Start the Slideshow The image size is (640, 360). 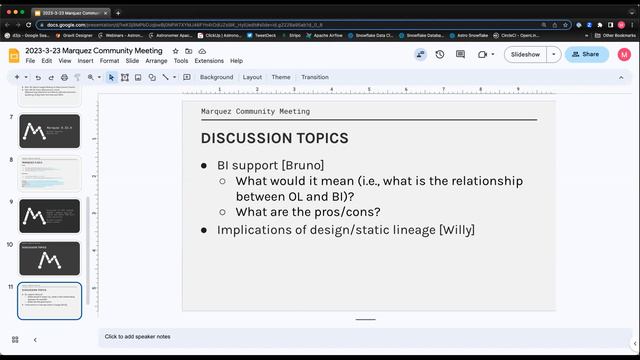(x=525, y=54)
